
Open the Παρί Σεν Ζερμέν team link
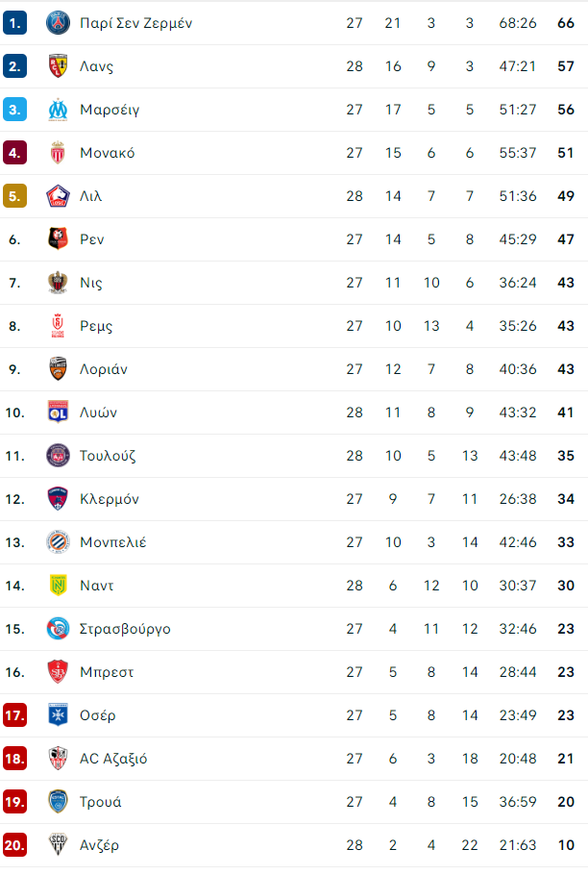click(136, 23)
